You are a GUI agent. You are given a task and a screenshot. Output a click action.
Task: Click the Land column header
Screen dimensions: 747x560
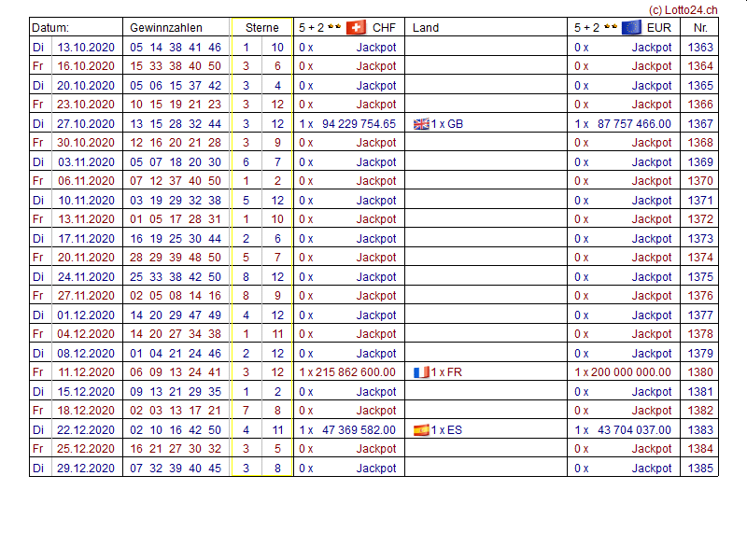[x=426, y=28]
